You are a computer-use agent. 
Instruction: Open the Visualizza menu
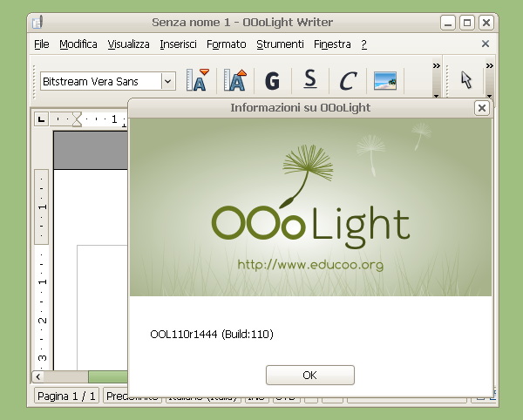click(128, 44)
